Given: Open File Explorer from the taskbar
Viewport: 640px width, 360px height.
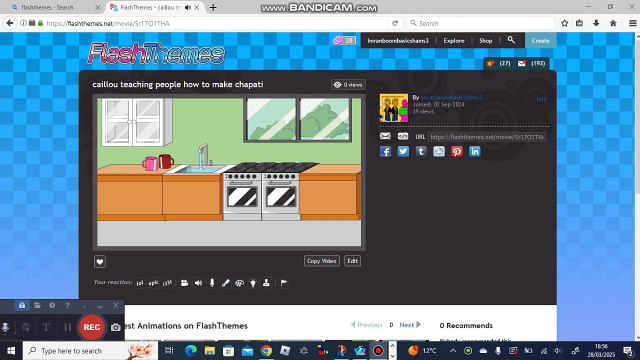Looking at the screenshot, I should pos(210,351).
